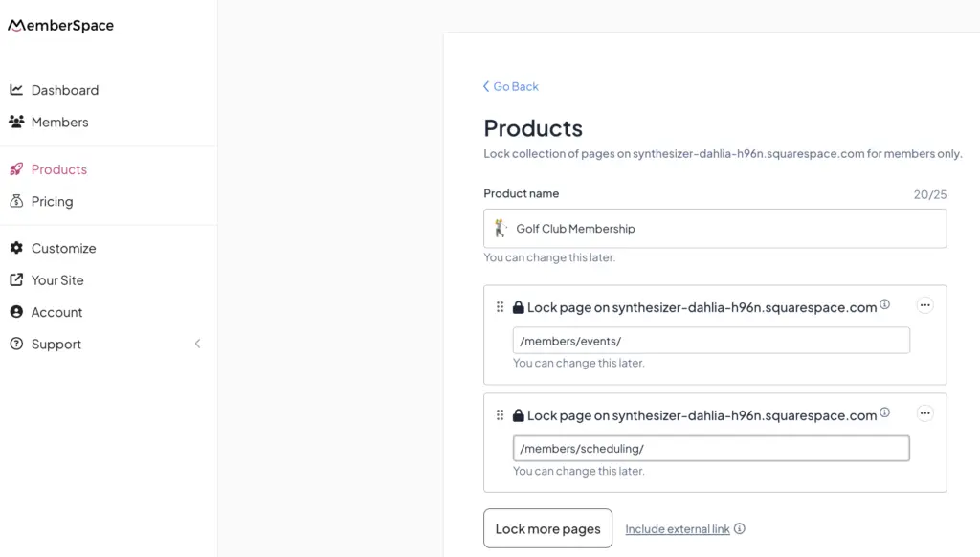Click the Go Back link

point(511,87)
